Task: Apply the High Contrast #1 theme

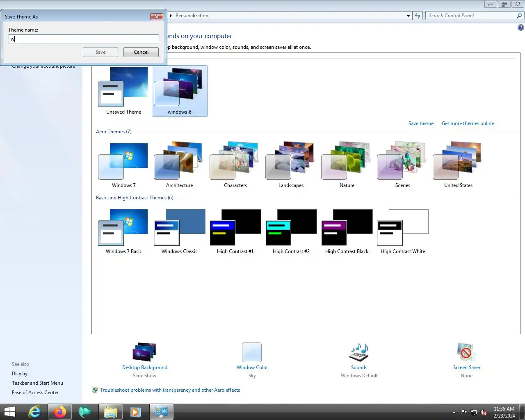Action: pyautogui.click(x=235, y=231)
